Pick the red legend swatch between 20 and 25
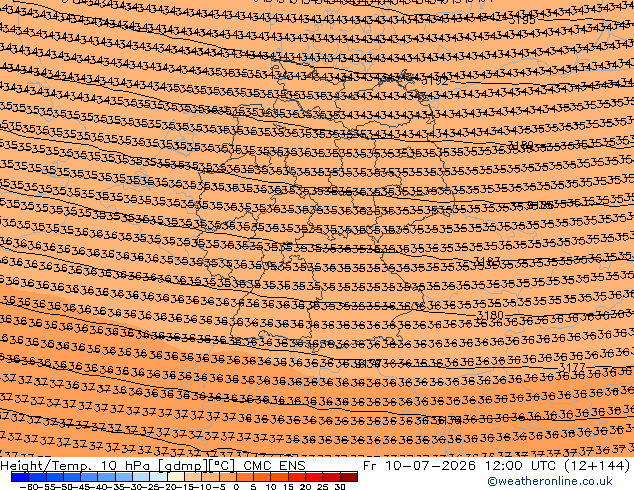This screenshot has height=490, width=634. [x=314, y=477]
